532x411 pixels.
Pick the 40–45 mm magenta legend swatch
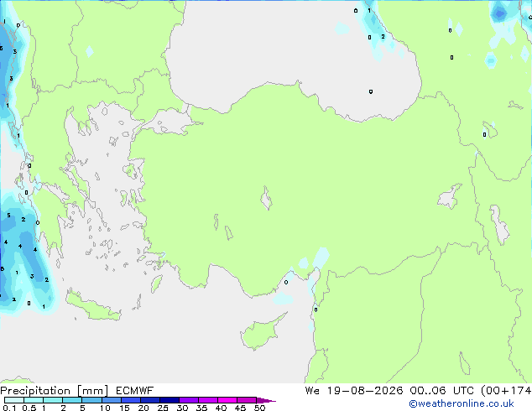coord(227,400)
